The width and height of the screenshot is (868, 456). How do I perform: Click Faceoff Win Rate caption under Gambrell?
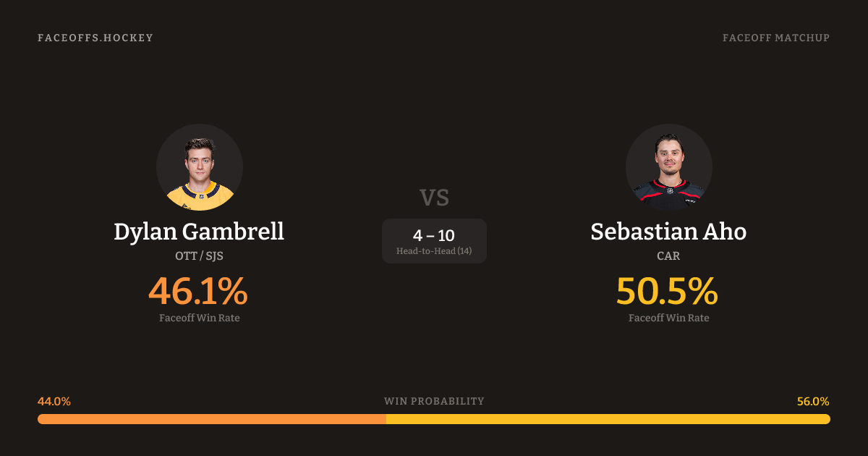[x=199, y=318]
